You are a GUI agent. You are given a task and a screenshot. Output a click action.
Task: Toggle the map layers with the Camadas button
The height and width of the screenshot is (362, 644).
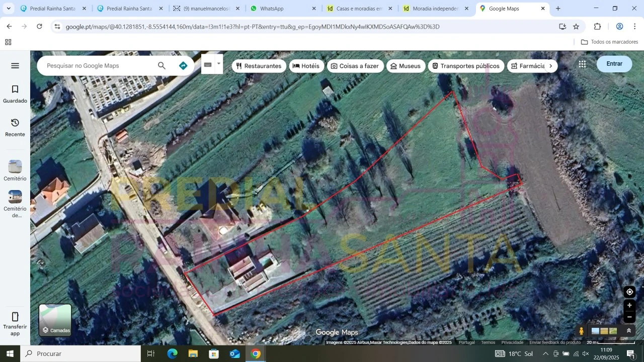(55, 320)
